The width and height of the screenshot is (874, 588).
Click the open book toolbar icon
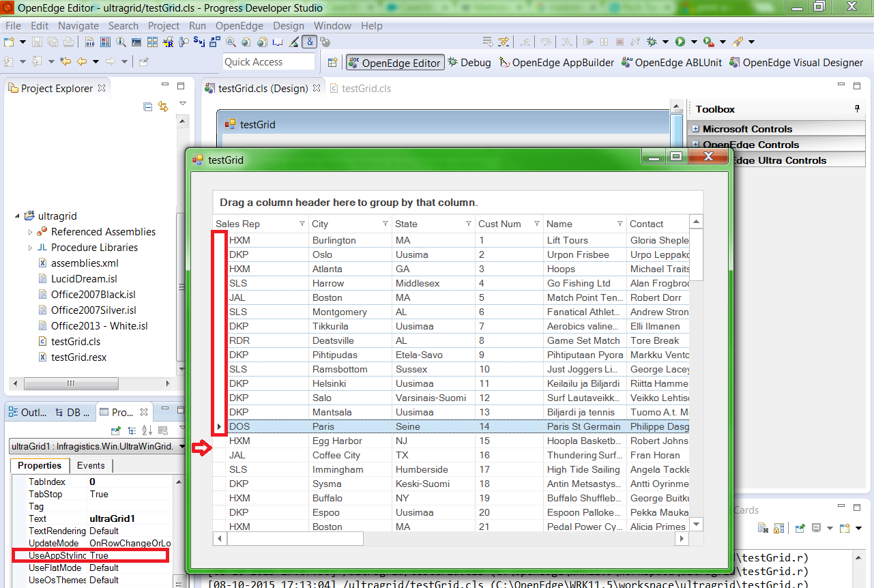click(278, 42)
